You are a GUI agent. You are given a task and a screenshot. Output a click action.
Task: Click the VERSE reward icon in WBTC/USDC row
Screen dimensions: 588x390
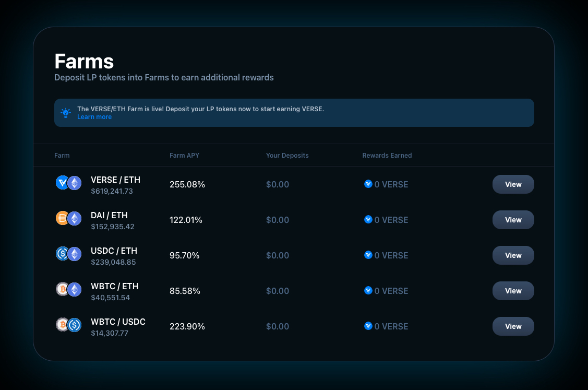[368, 326]
